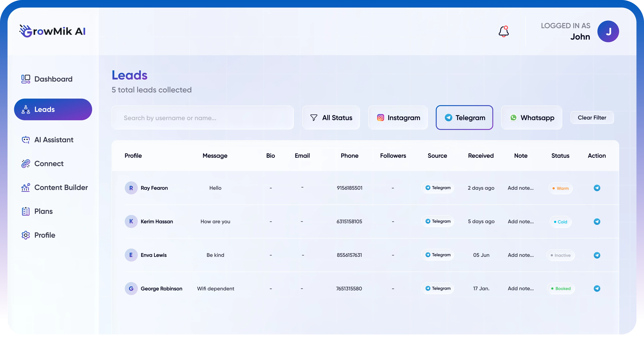Open the Enva Lewis lead name

pos(153,255)
